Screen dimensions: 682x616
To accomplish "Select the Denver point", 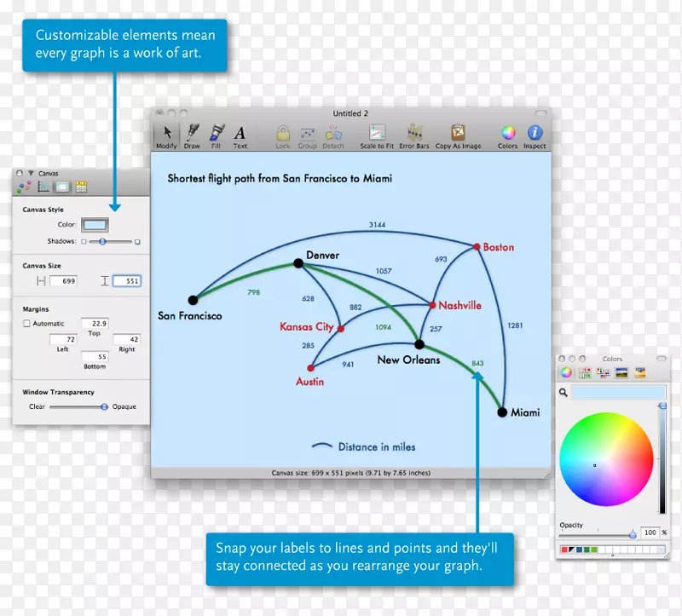I will [298, 263].
